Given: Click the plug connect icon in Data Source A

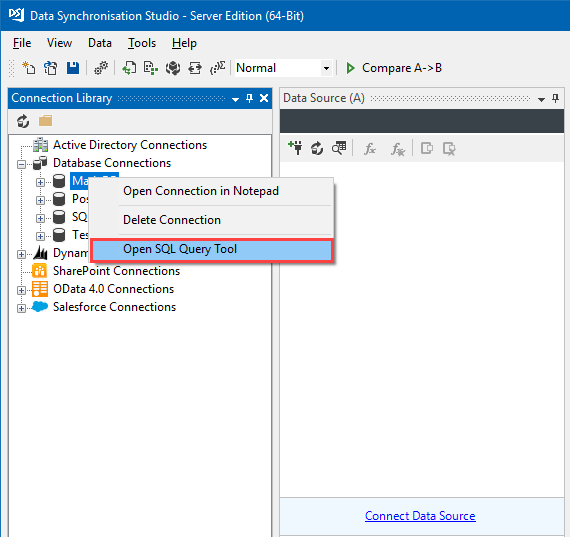Looking at the screenshot, I should 295,148.
